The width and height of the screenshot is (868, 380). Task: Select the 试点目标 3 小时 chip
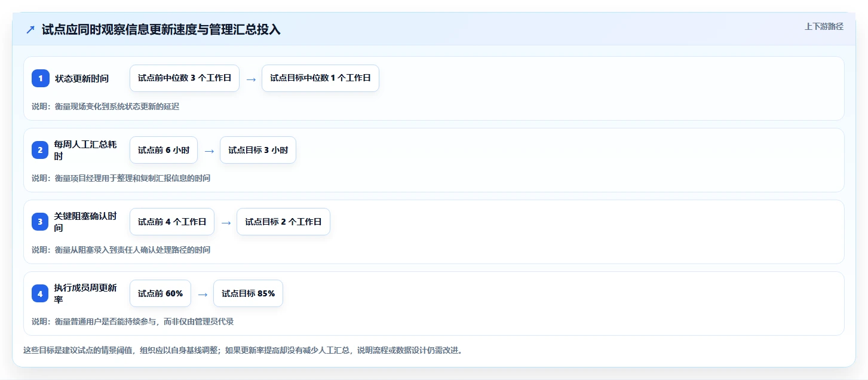pyautogui.click(x=258, y=150)
